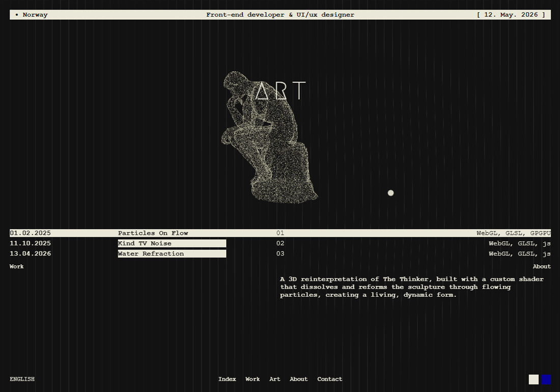Screen dimensions: 560x392
Task: Click WebGL, GLSL, js tags on row 03
Action: pos(520,254)
